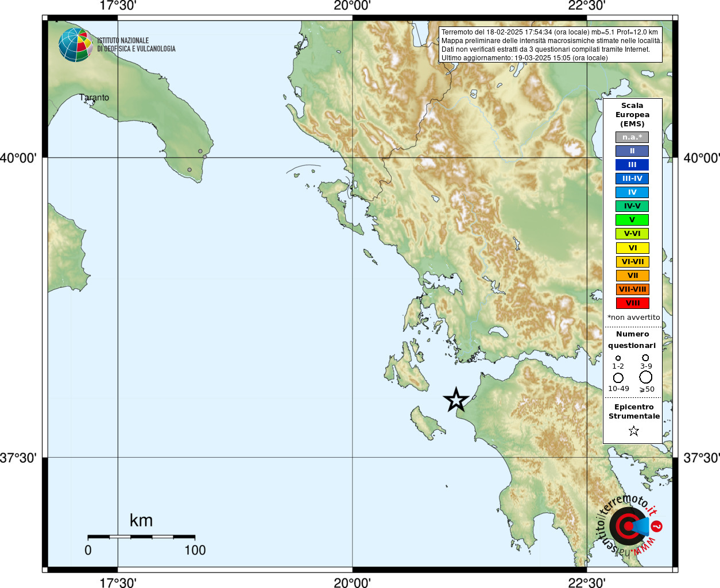The image size is (720, 588).
Task: Click the INGV globe logo
Action: (75, 45)
